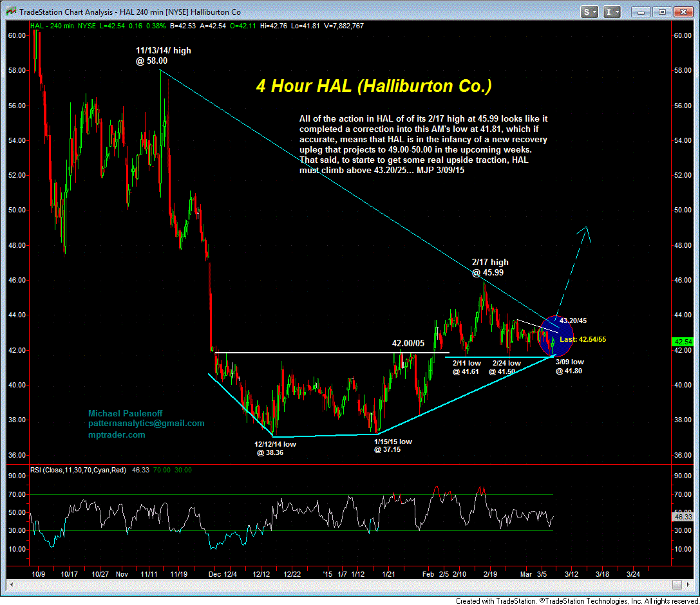Open the I interval-link dropdown
The height and width of the screenshot is (605, 700).
pos(611,12)
